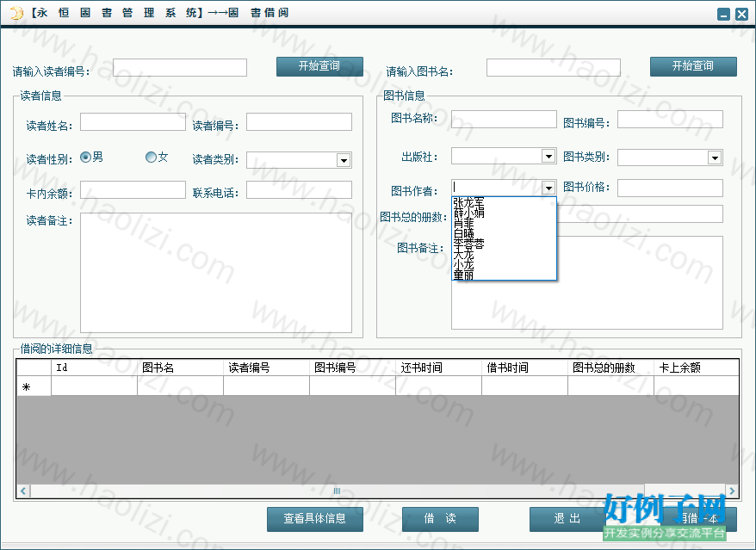Choose 童丽 from the author list
The image size is (756, 550).
pos(504,275)
